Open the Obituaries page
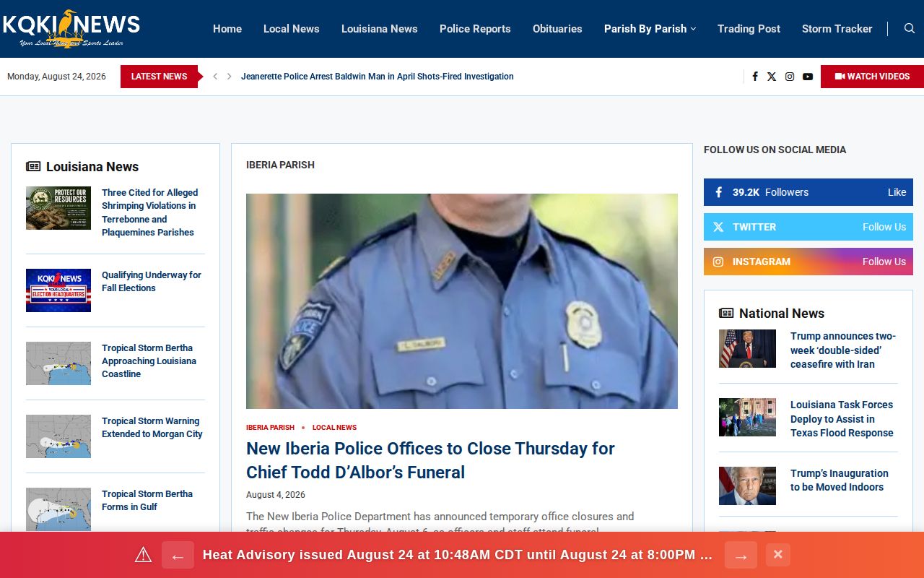 coord(557,29)
